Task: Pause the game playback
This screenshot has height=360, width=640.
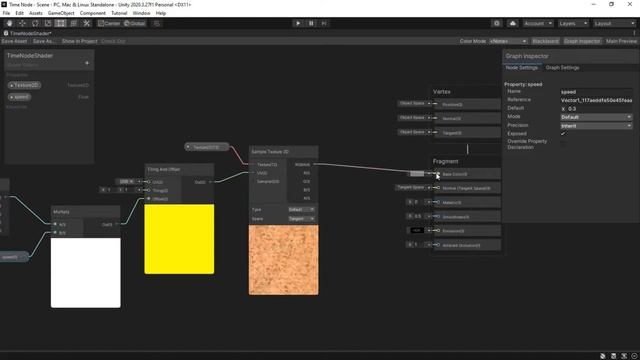Action: point(311,23)
